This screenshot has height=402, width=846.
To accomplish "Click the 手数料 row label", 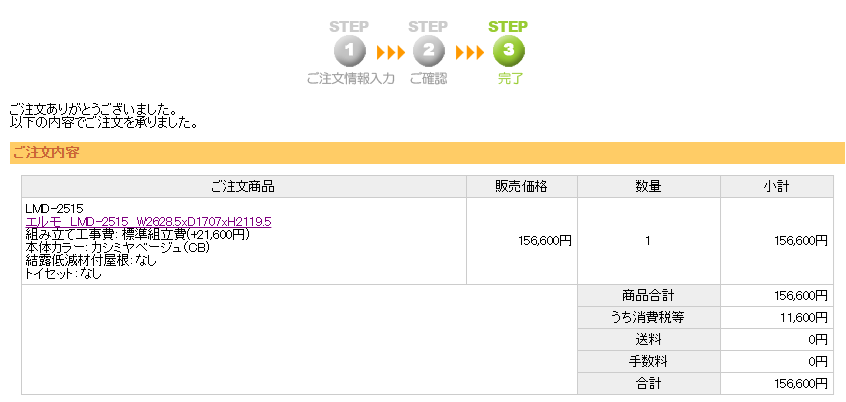I will (x=649, y=362).
